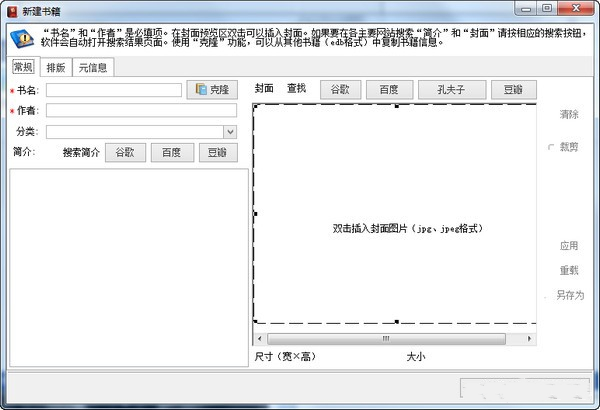This screenshot has width=600, height=410.
Task: Search cover on 豆瓣 button
Action: 514,90
